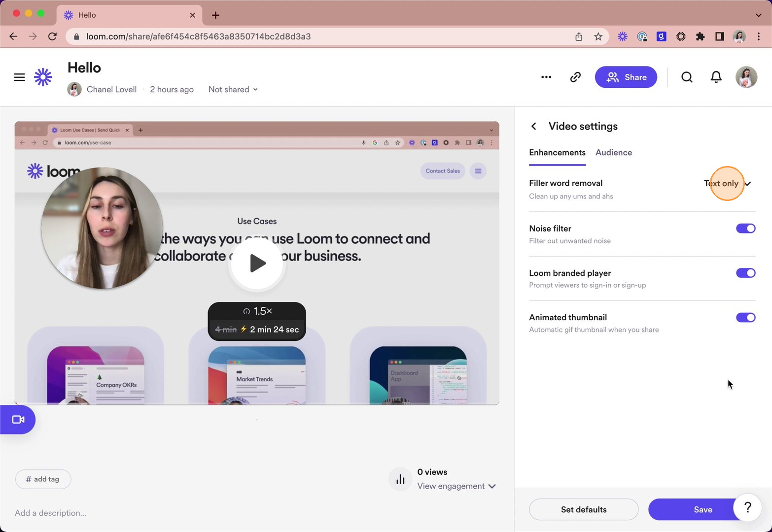This screenshot has height=532, width=772.
Task: Go back from Video settings panel
Action: coord(534,126)
